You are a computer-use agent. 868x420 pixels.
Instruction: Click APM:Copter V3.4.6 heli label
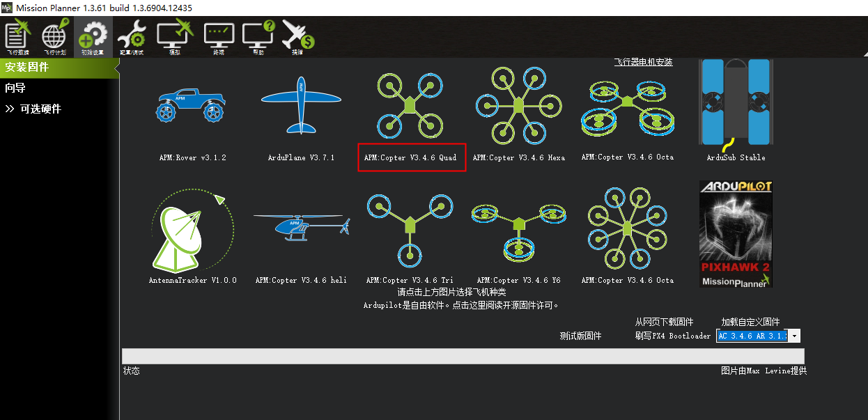(301, 280)
